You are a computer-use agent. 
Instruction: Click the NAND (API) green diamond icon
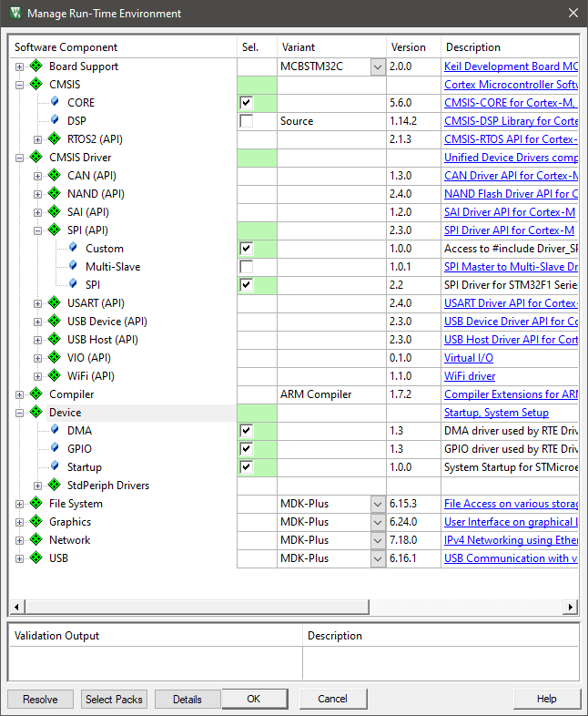click(55, 193)
